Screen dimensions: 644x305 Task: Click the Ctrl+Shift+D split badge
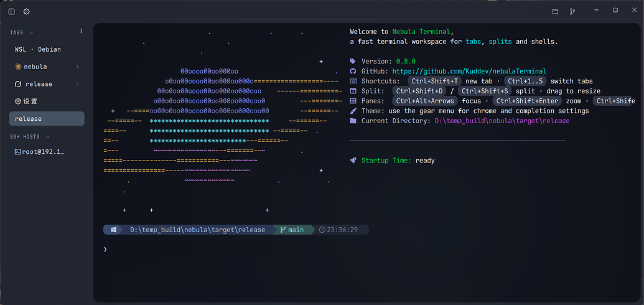pyautogui.click(x=419, y=91)
